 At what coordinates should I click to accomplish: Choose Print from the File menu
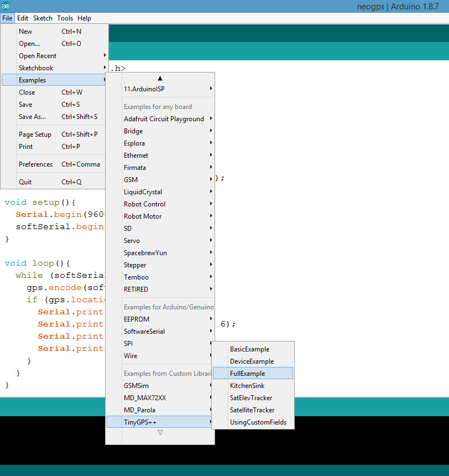[x=54, y=146]
